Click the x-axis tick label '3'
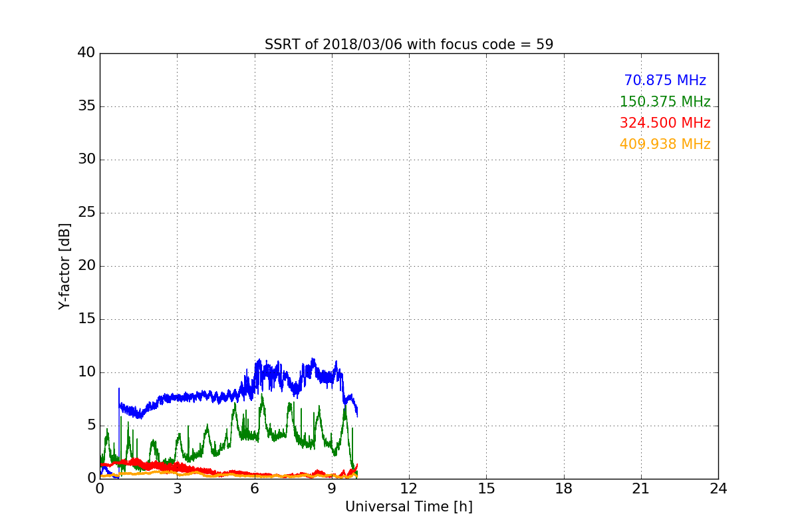Image resolution: width=798 pixels, height=532 pixels. (177, 489)
